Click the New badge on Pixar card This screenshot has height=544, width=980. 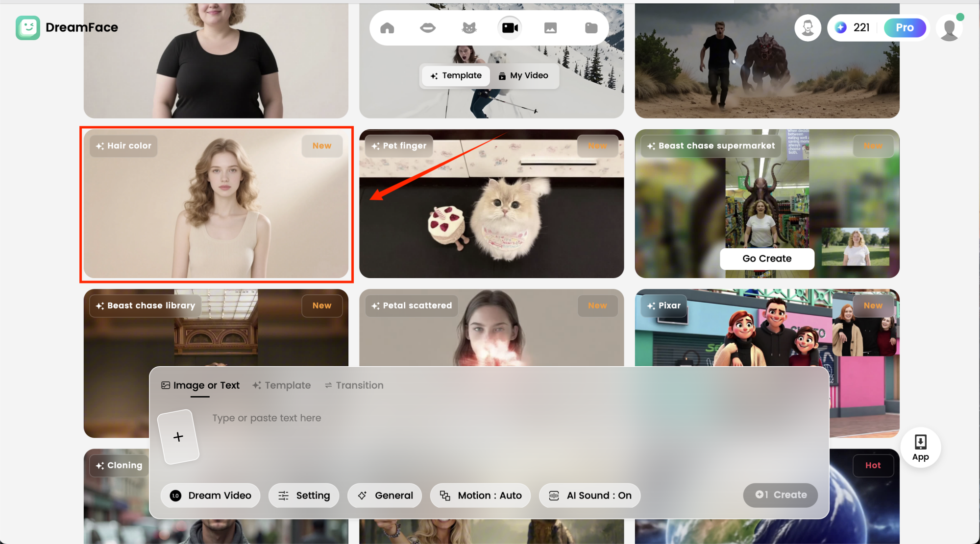click(873, 306)
